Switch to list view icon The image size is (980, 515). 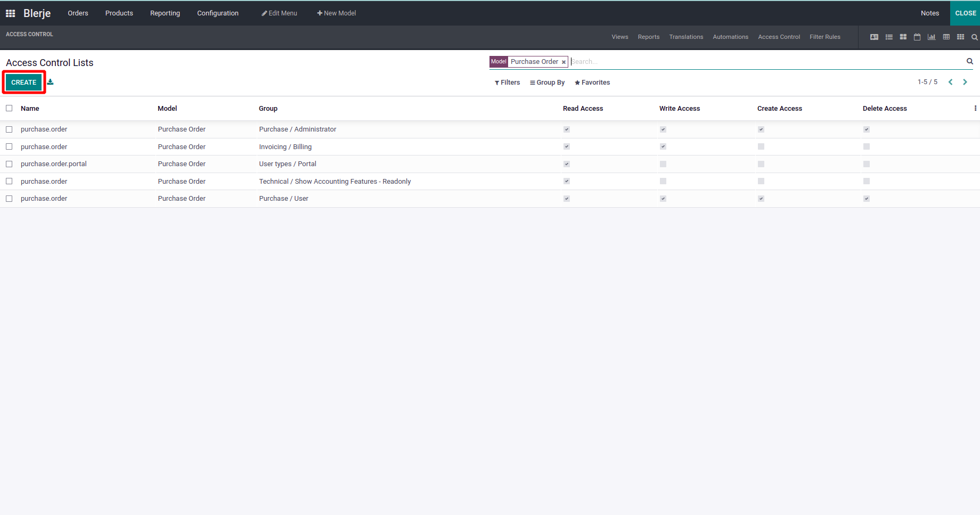(889, 37)
